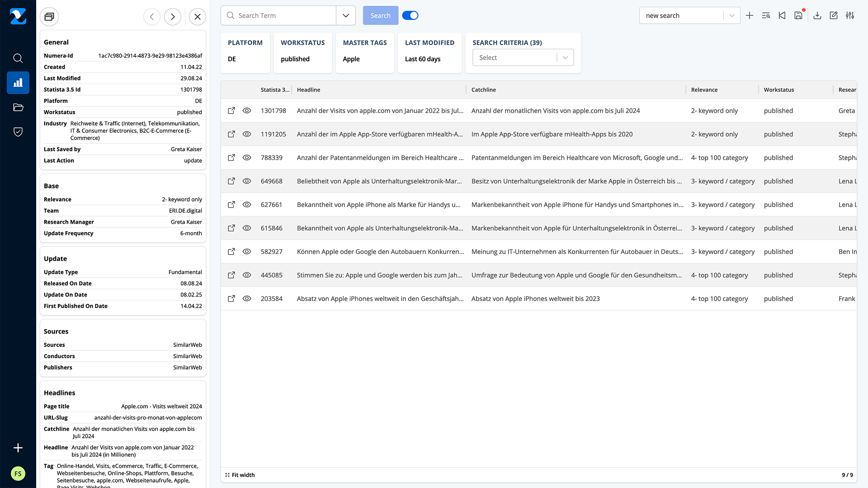Toggle the blue switch beside Search button
This screenshot has width=868, height=488.
point(410,15)
